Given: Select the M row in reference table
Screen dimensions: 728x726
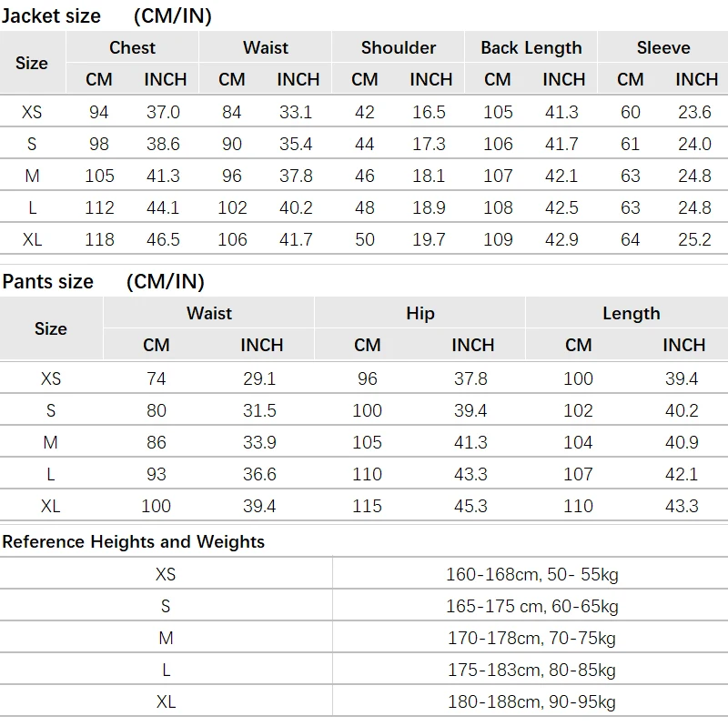Looking at the screenshot, I should tap(364, 638).
